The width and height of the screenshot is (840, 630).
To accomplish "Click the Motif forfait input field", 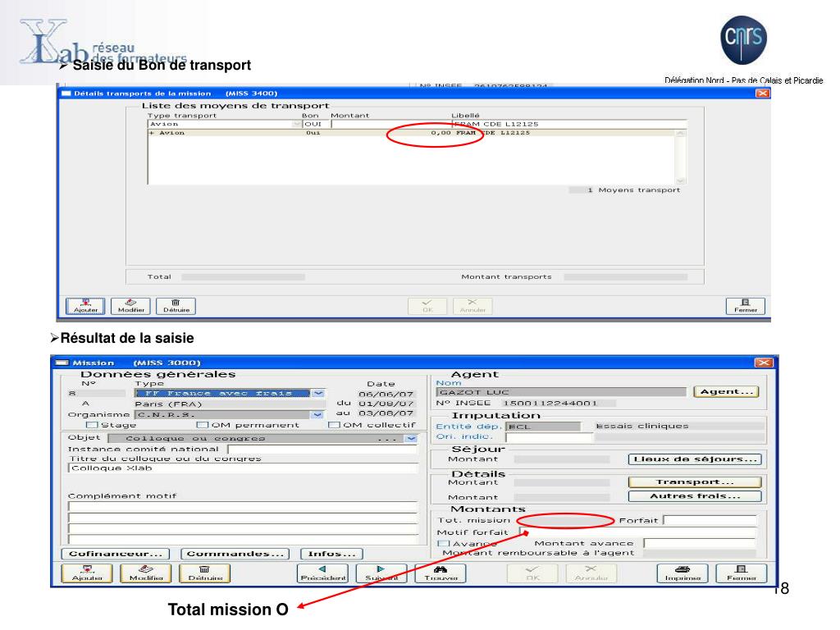I will pos(637,532).
